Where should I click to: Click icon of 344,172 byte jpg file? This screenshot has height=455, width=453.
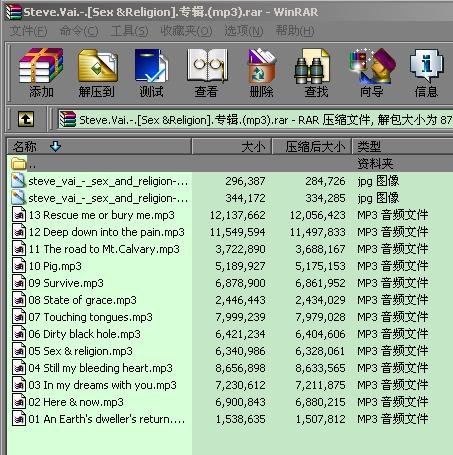pos(19,198)
